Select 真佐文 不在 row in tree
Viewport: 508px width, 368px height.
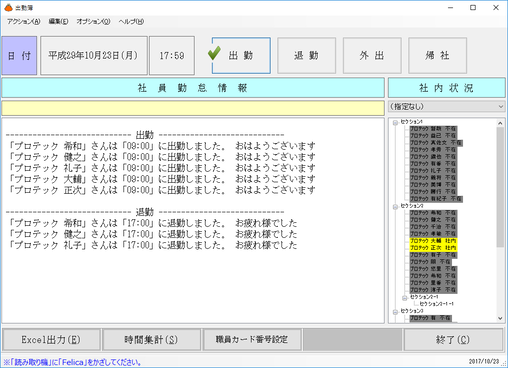pos(436,143)
